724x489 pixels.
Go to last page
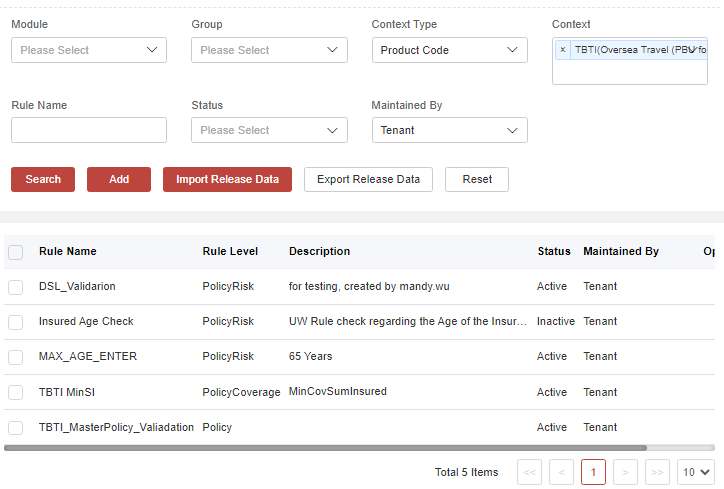point(657,472)
